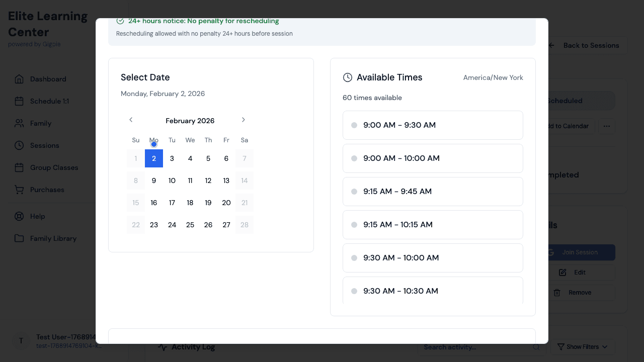Go to next month in calendar
The height and width of the screenshot is (362, 644).
[244, 120]
